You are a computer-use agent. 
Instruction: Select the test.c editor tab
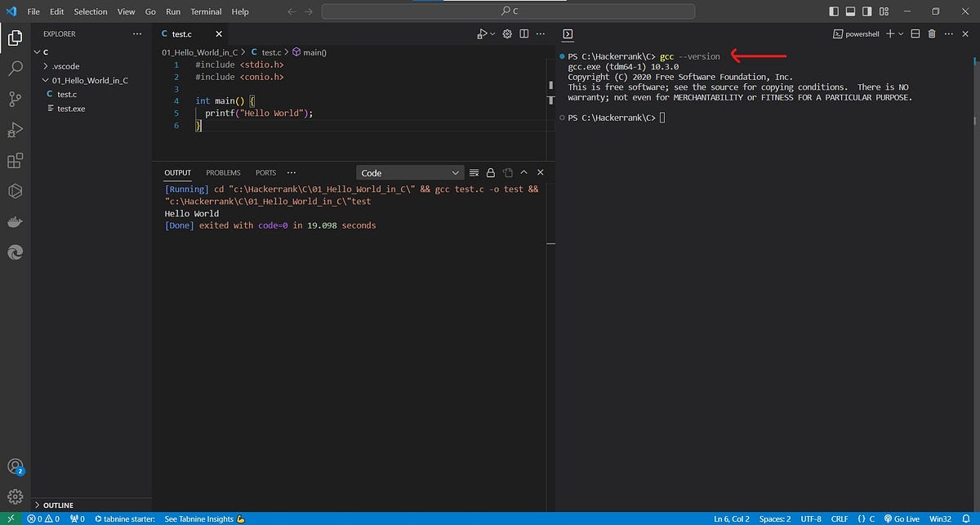pos(182,33)
